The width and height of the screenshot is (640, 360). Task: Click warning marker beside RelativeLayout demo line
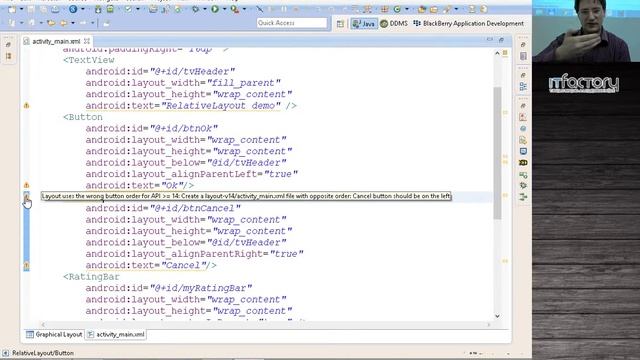(26, 105)
